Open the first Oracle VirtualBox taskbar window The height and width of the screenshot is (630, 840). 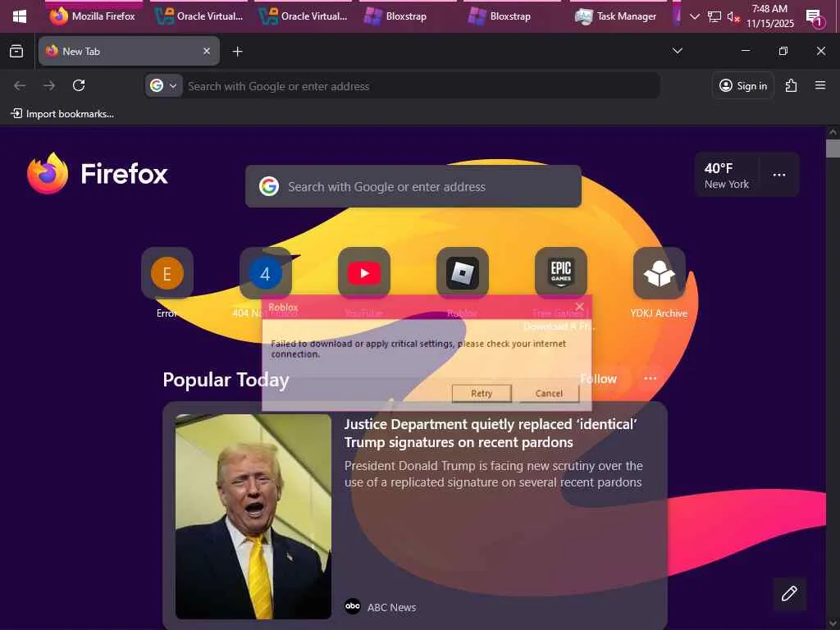point(199,16)
